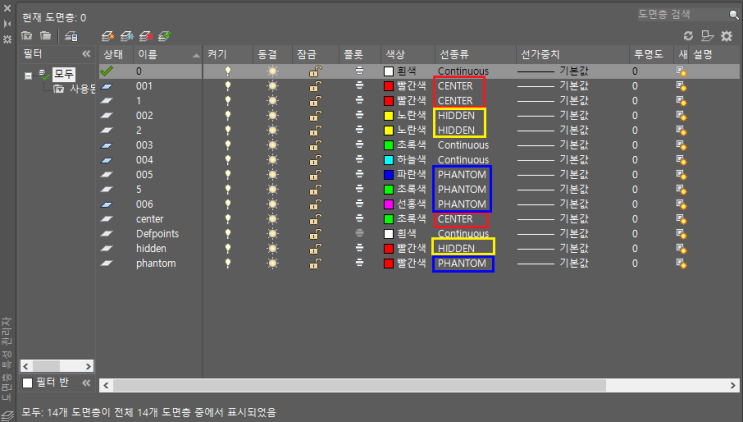Viewport: 743px width, 422px height.
Task: Freeze layer hidden via sun icon
Action: point(272,248)
